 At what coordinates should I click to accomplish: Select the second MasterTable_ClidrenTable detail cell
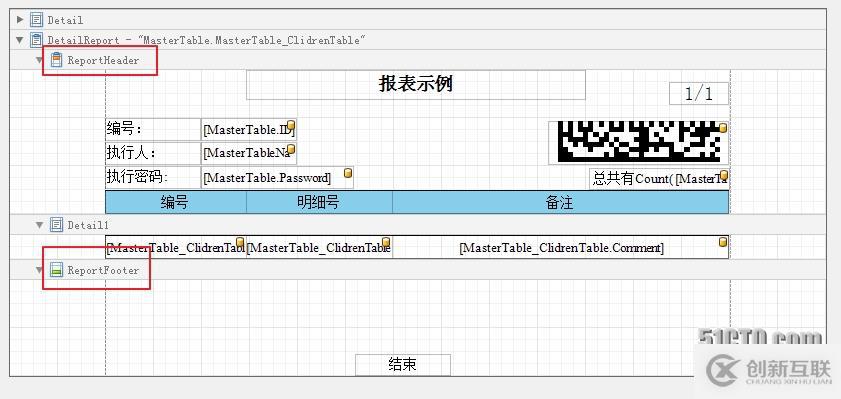(319, 247)
